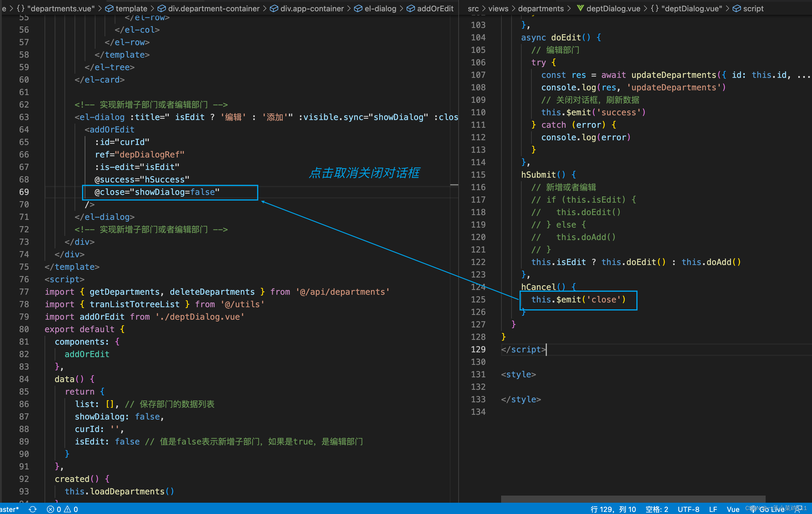
Task: Select the departments folder breadcrumb
Action: [541, 8]
